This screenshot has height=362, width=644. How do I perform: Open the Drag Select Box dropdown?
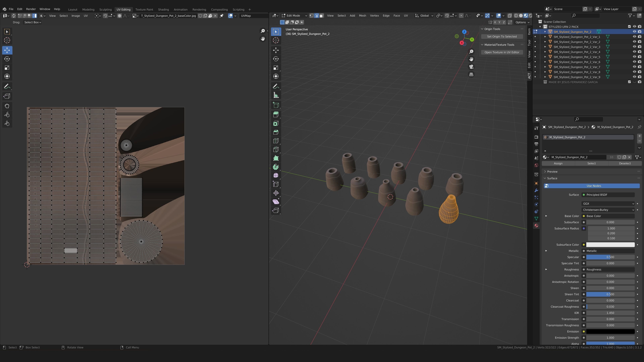click(x=33, y=22)
